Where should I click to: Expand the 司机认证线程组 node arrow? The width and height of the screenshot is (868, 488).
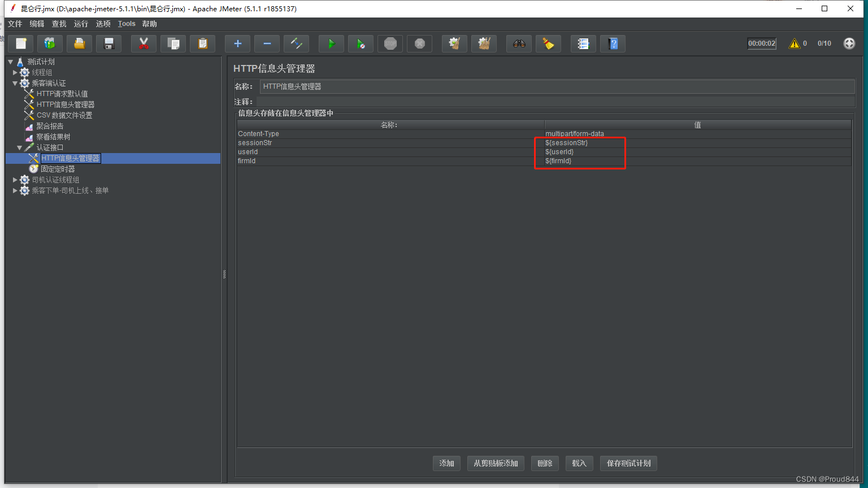click(x=15, y=180)
